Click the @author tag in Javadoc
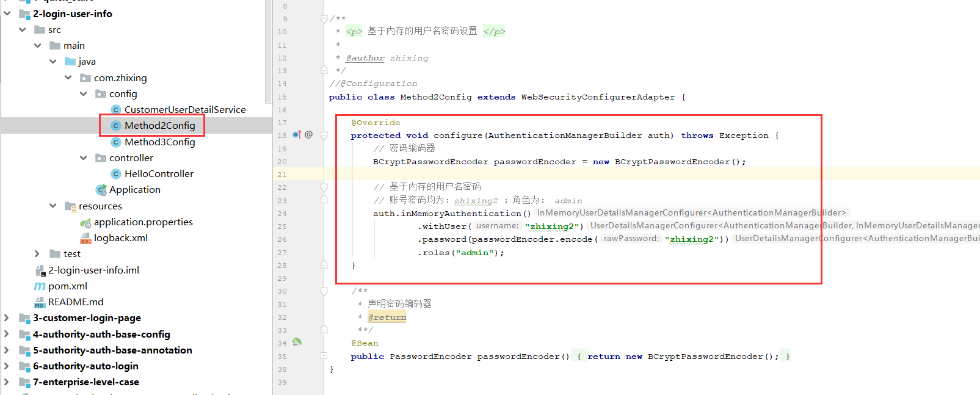Viewport: 980px width, 395px height. 365,58
